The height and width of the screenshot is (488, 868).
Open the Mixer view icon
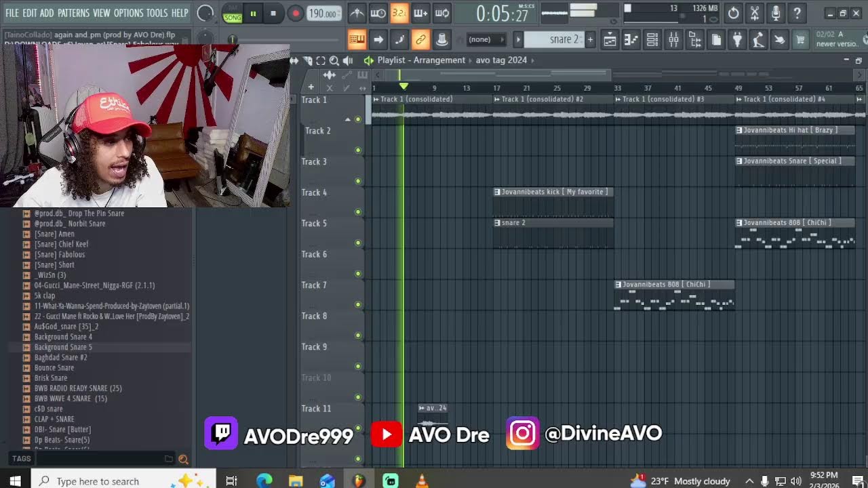coord(673,40)
